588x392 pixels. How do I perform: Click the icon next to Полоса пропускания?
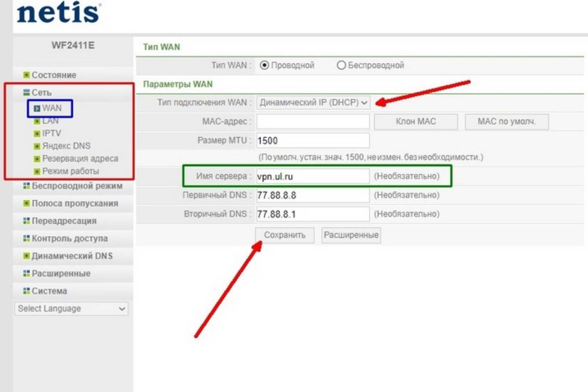(26, 203)
